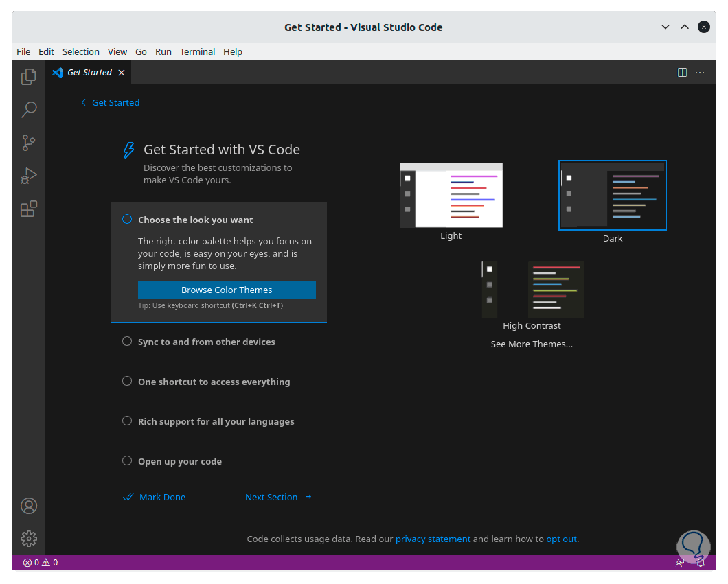Open the Help menu

233,52
